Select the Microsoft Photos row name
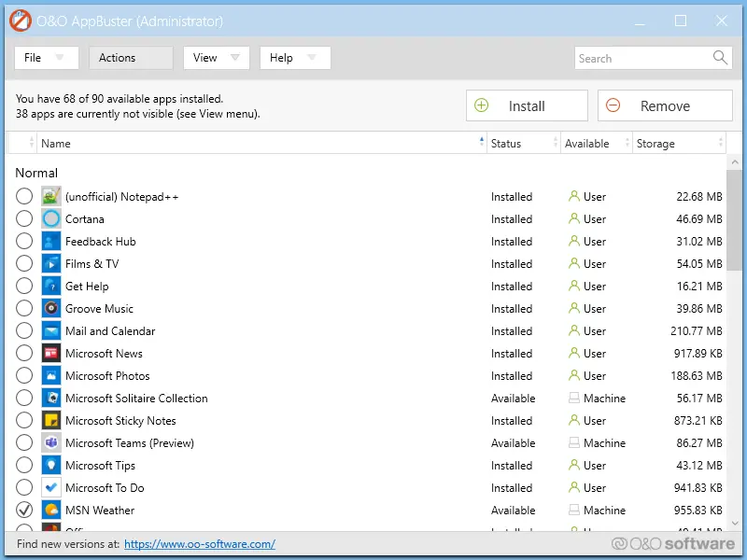This screenshot has width=747, height=560. tap(107, 376)
